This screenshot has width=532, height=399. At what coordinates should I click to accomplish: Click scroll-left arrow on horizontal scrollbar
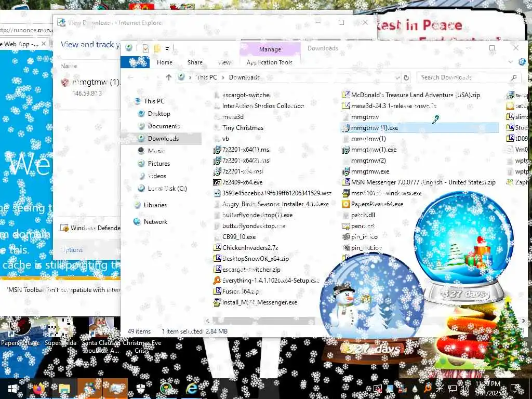pyautogui.click(x=208, y=321)
